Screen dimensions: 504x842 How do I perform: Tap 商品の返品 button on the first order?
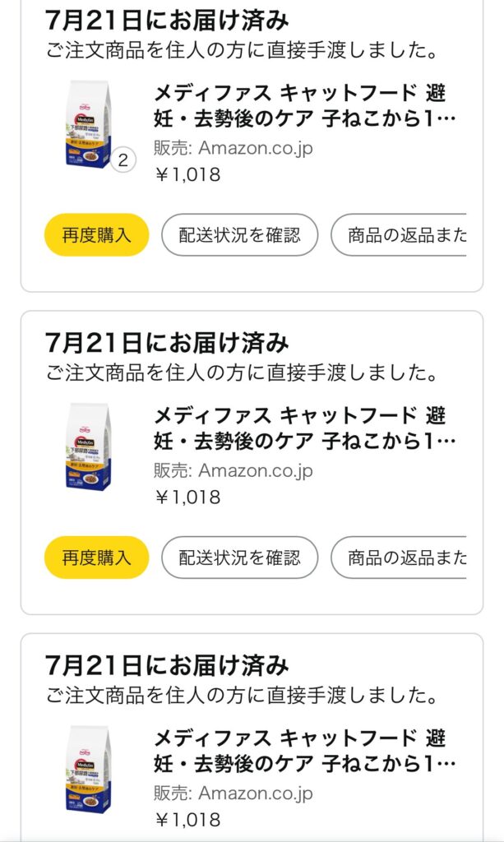click(400, 235)
